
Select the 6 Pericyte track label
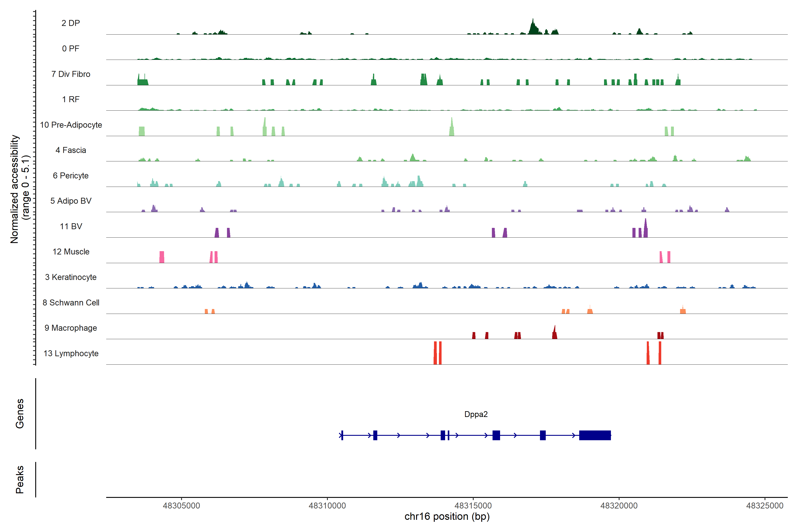click(x=70, y=176)
